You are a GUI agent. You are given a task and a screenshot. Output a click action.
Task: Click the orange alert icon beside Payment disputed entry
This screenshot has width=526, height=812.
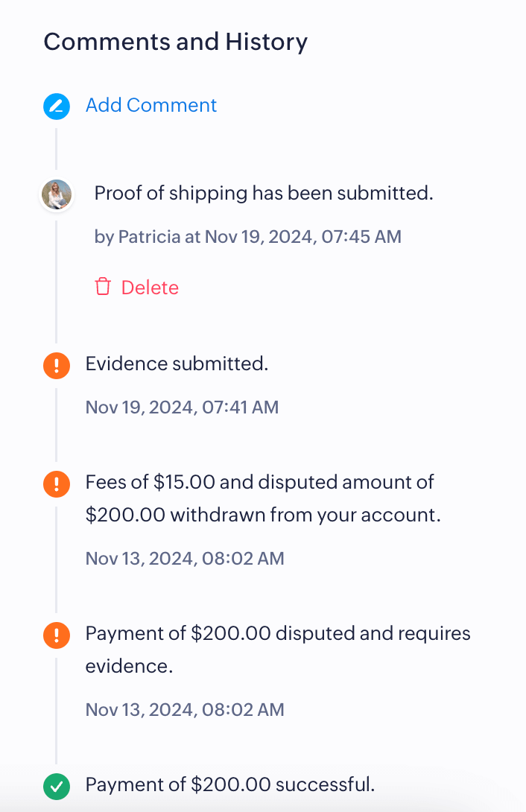click(56, 635)
